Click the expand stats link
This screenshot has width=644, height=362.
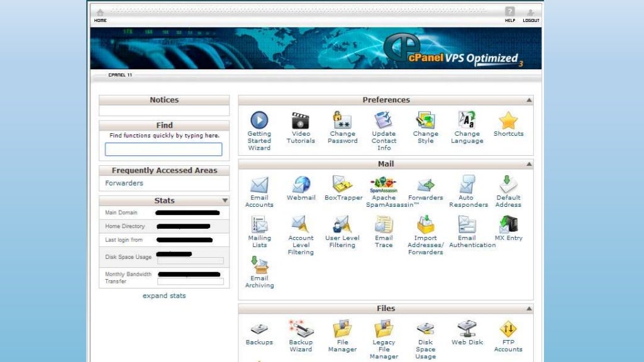pyautogui.click(x=164, y=295)
